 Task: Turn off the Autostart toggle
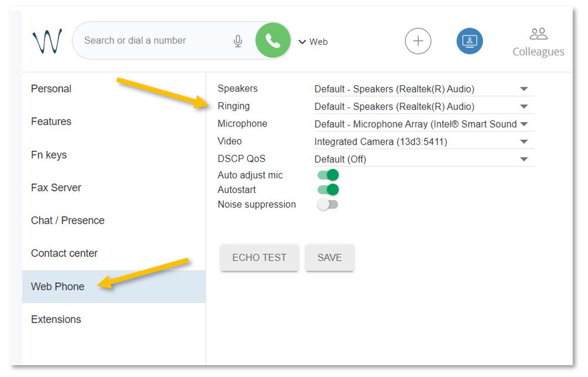coord(328,190)
